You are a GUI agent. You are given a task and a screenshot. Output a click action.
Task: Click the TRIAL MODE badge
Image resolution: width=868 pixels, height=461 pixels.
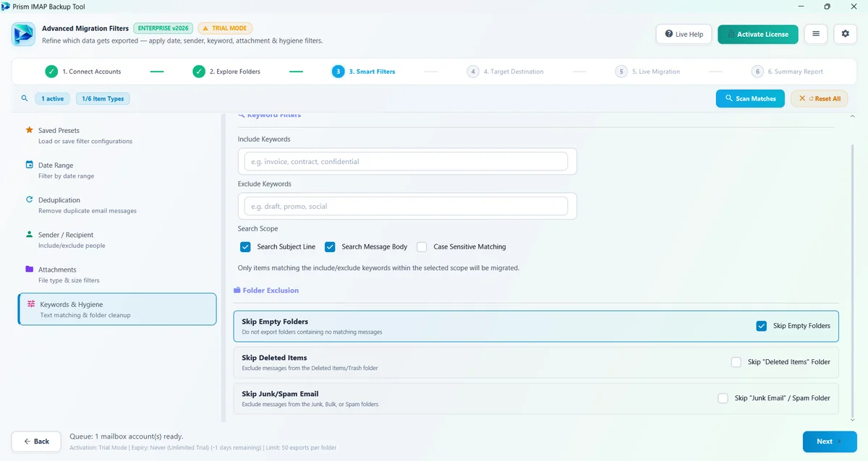(224, 28)
